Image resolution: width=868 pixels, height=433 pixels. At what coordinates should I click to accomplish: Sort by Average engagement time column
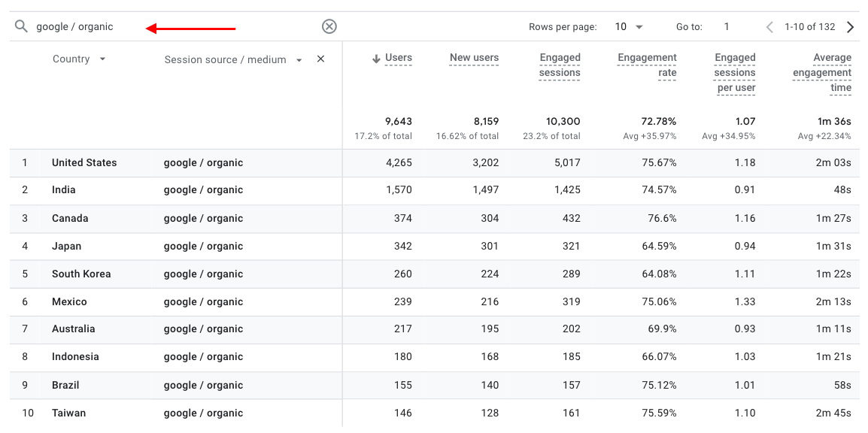click(x=822, y=73)
